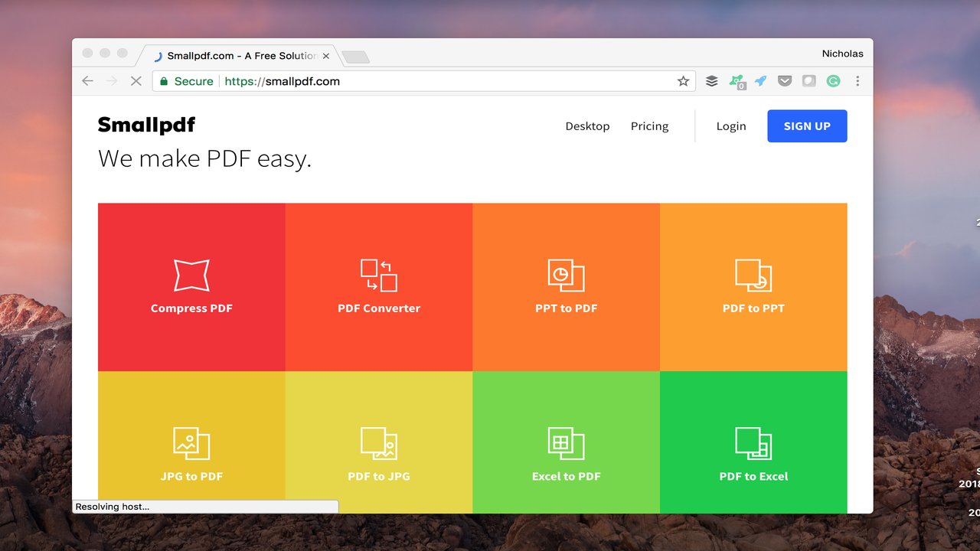Go back with the browser back arrow
The width and height of the screenshot is (980, 551).
(x=87, y=81)
